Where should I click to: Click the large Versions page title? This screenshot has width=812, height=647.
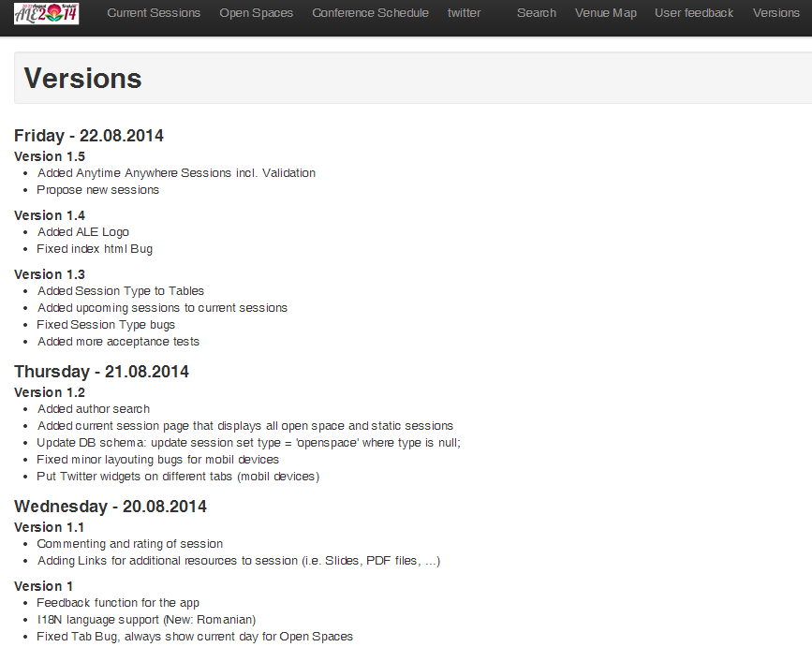(83, 79)
